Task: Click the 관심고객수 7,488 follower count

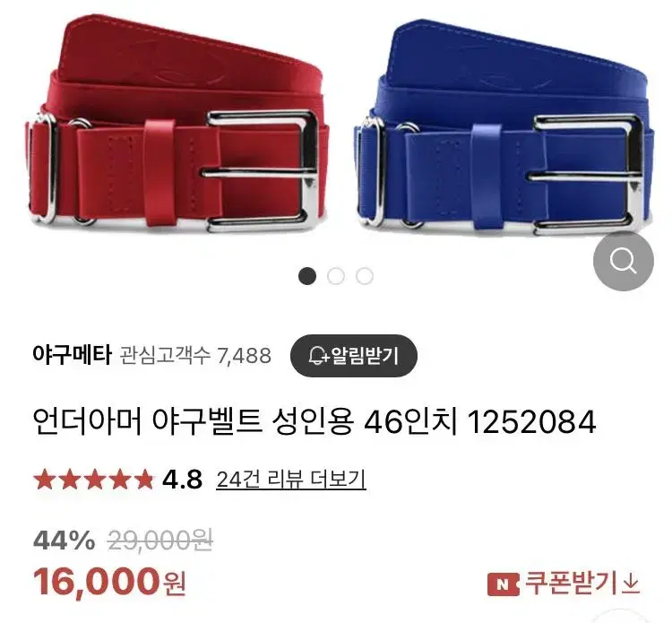Action: (x=195, y=356)
